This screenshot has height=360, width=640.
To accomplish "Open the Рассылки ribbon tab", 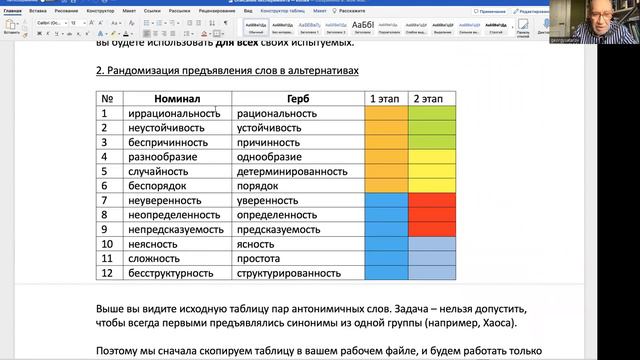I will point(179,11).
